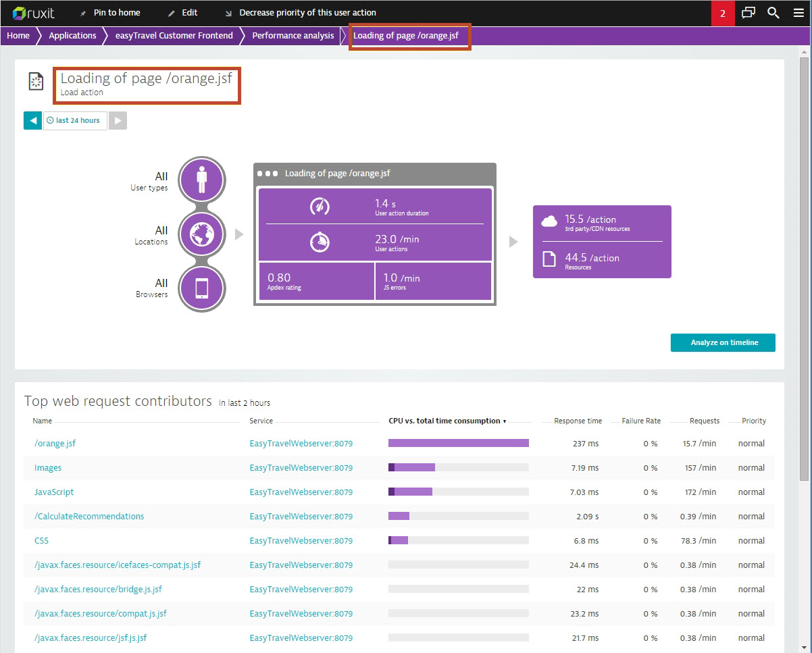Click the ruxit logo
The height and width of the screenshot is (653, 812).
33,13
